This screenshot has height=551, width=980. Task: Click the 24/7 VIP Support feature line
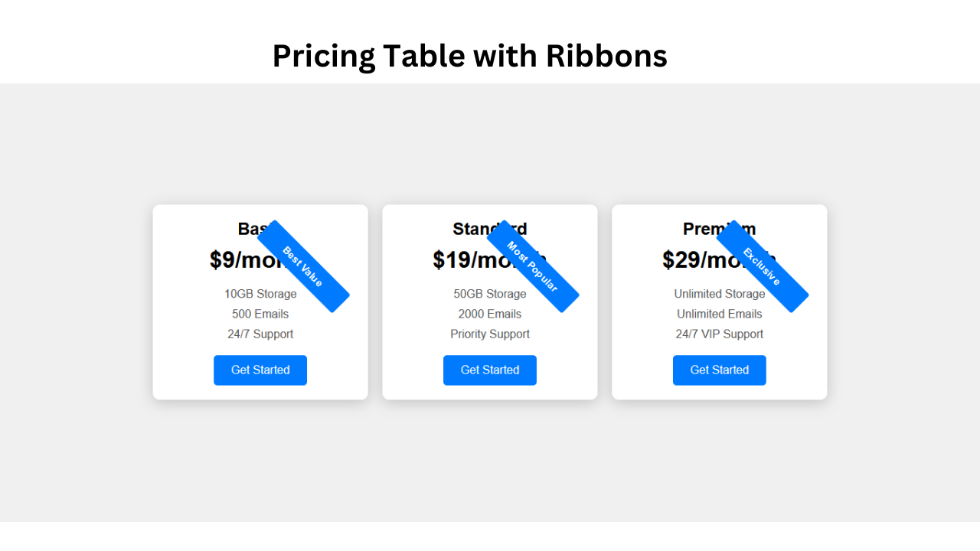click(720, 334)
